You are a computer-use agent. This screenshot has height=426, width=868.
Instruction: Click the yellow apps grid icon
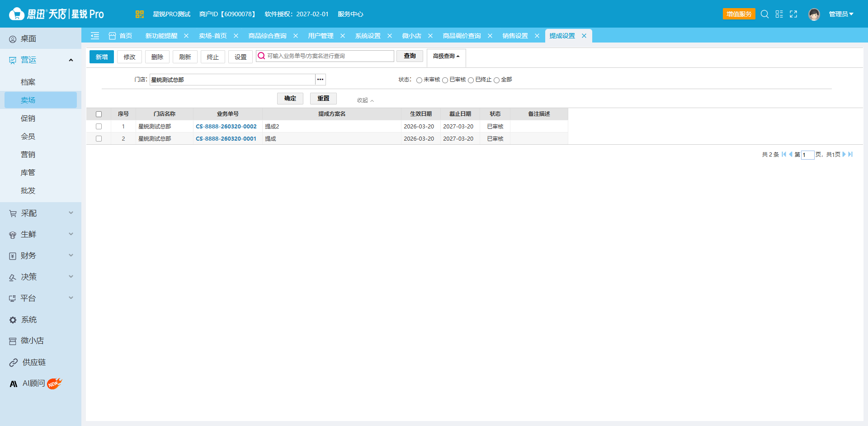[139, 14]
